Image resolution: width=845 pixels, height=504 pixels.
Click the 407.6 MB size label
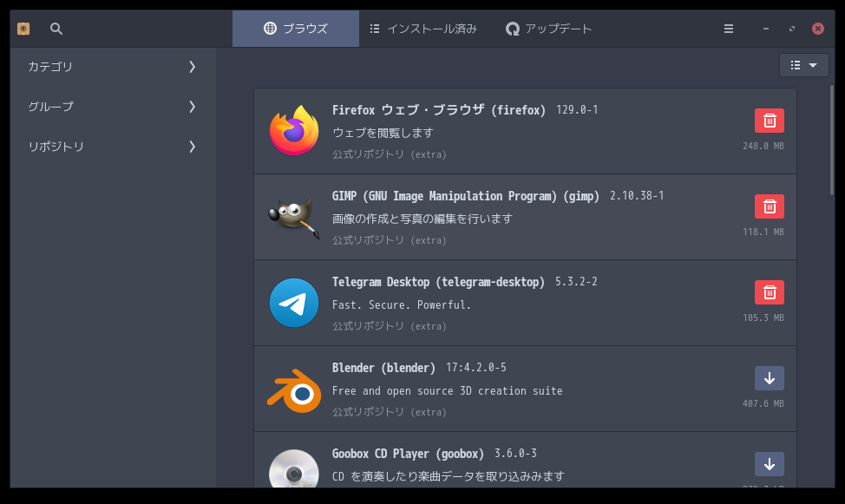point(763,403)
